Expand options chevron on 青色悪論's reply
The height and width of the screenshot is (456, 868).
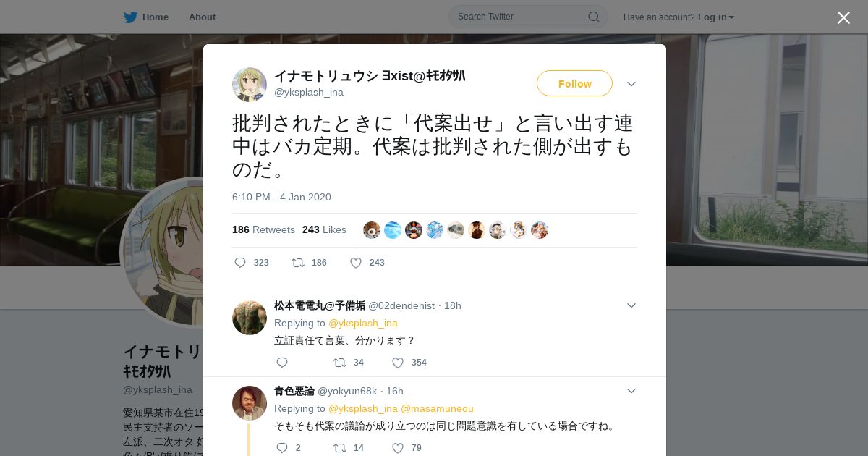631,391
